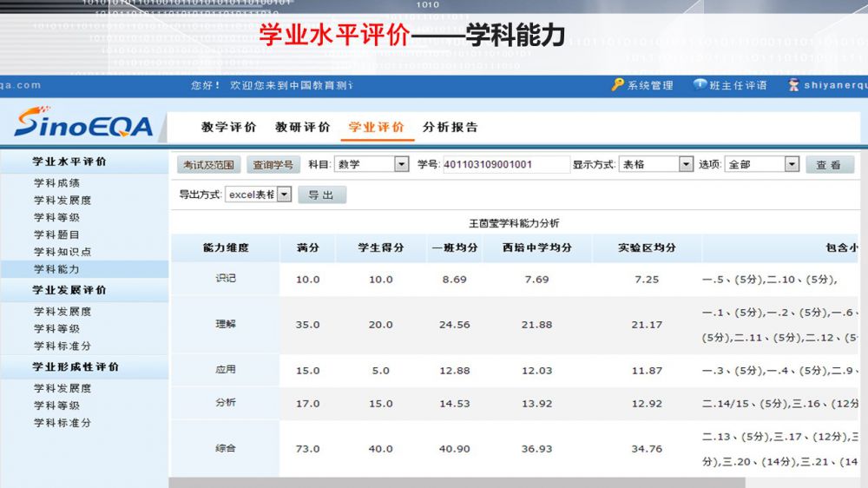Image resolution: width=868 pixels, height=488 pixels.
Task: Click the 学号 student ID input field
Action: tap(505, 164)
